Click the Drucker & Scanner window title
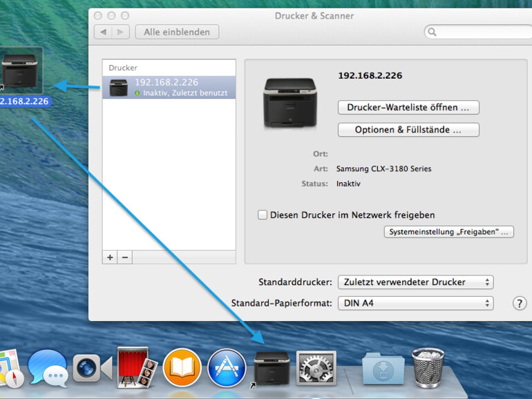Screen dimensions: 532x399 click(314, 16)
